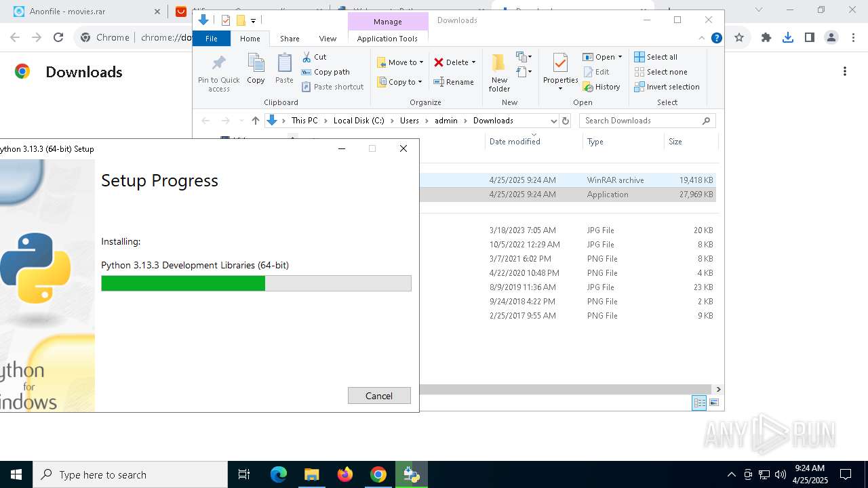Click the Search Downloads field
The image size is (868, 488).
point(648,121)
